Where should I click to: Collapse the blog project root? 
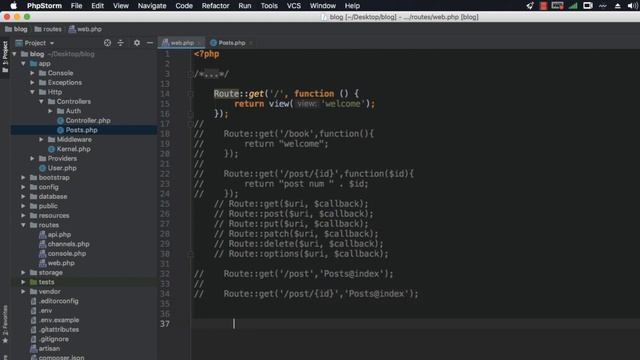(x=15, y=54)
